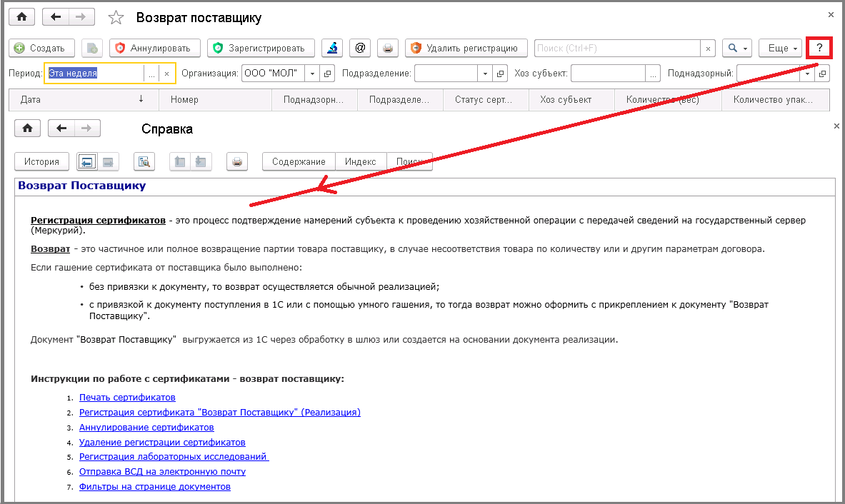The height and width of the screenshot is (504, 845).
Task: Open link Печать сертификатов
Action: (127, 398)
